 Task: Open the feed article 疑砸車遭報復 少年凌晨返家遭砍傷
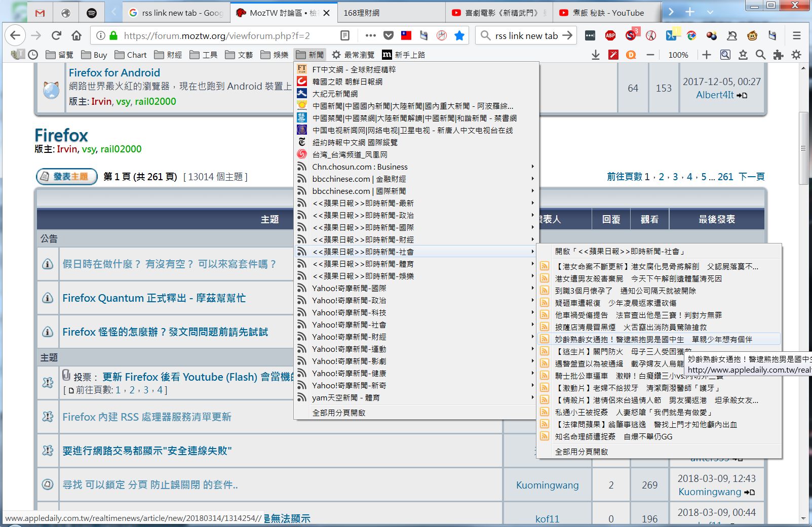click(x=659, y=303)
